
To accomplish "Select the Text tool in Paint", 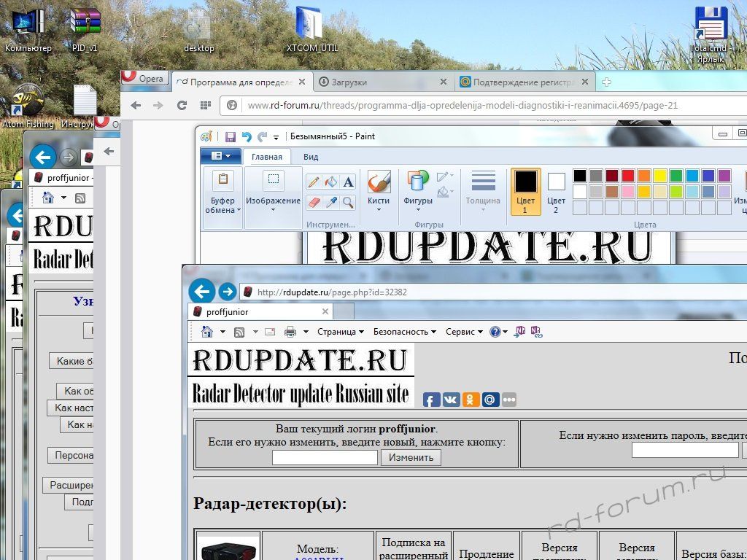I will (348, 182).
